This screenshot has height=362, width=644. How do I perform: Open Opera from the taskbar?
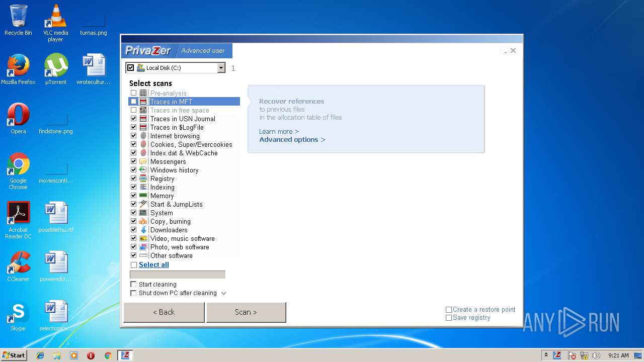[91, 355]
